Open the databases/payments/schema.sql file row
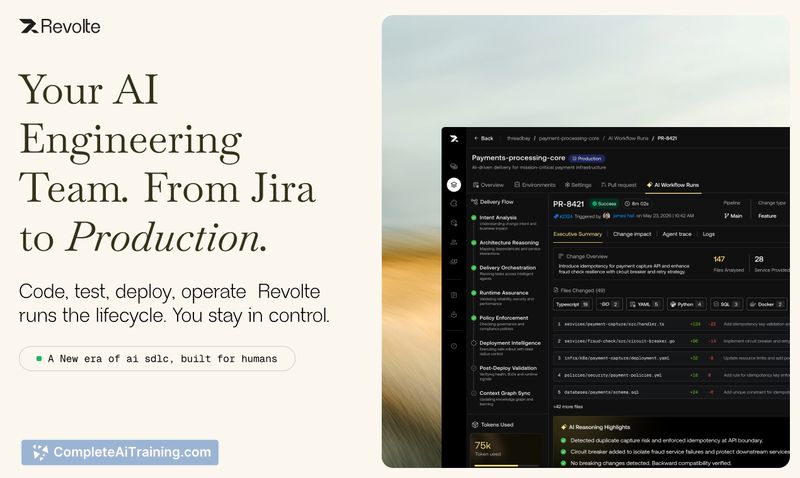This screenshot has height=478, width=800. coord(671,392)
